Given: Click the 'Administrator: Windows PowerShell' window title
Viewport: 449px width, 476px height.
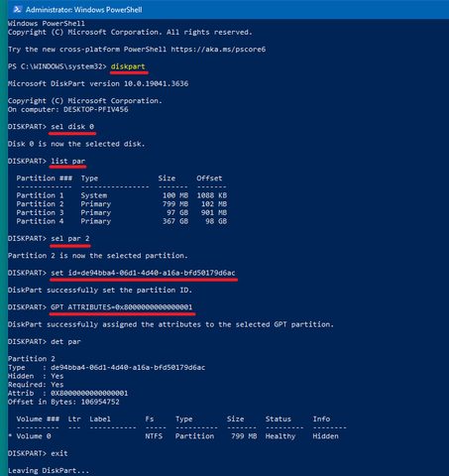Looking at the screenshot, I should (84, 10).
